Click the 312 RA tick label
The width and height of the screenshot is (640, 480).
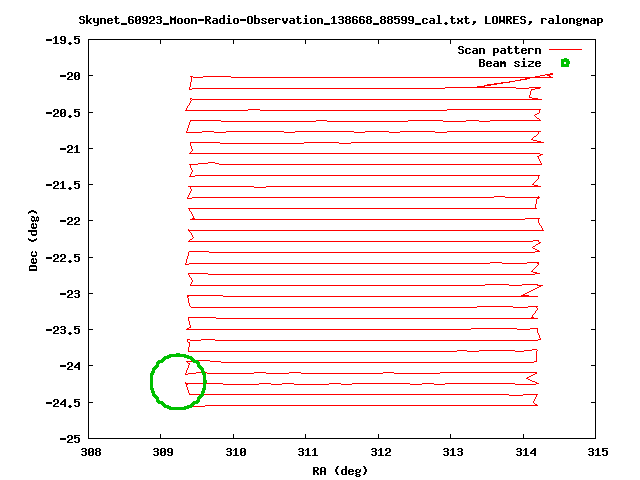[x=380, y=452]
